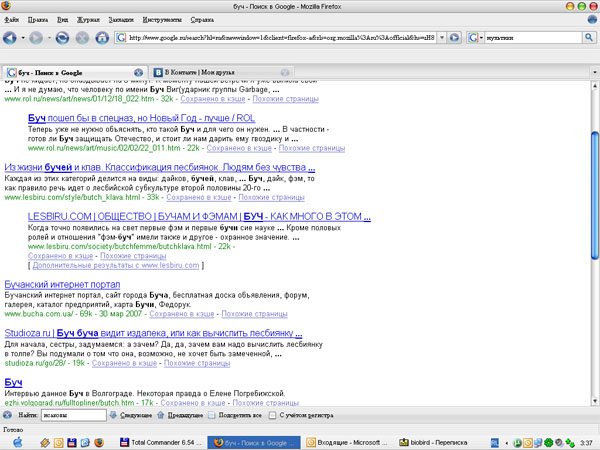Screen dimensions: 600x450
Task: Close the find bar with its X icon
Action: [7, 413]
